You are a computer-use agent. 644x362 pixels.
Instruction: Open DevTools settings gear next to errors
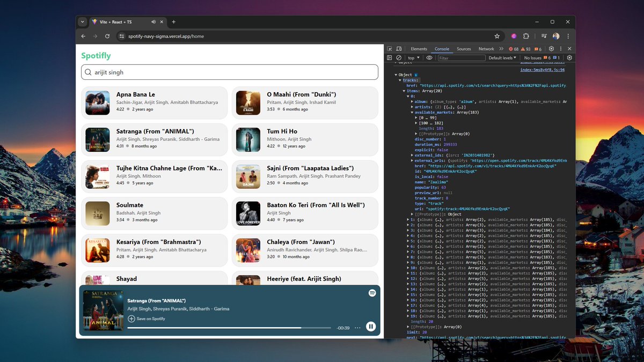point(551,49)
